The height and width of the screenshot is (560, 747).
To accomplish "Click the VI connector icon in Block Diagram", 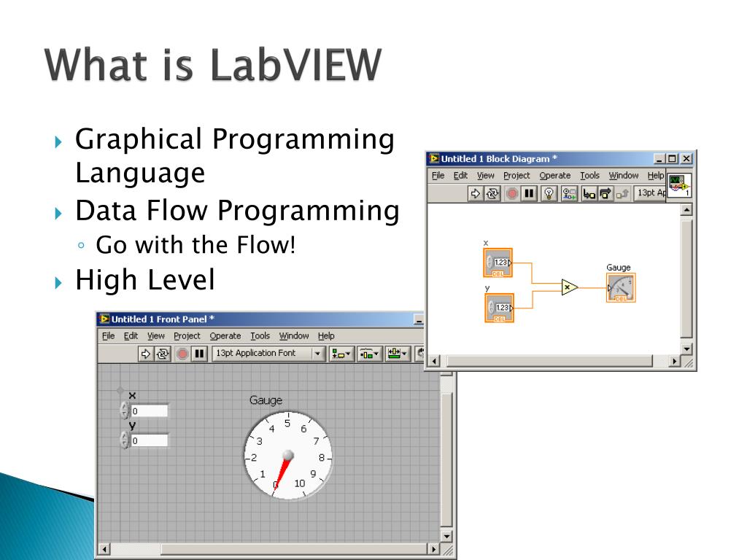I will (x=679, y=184).
